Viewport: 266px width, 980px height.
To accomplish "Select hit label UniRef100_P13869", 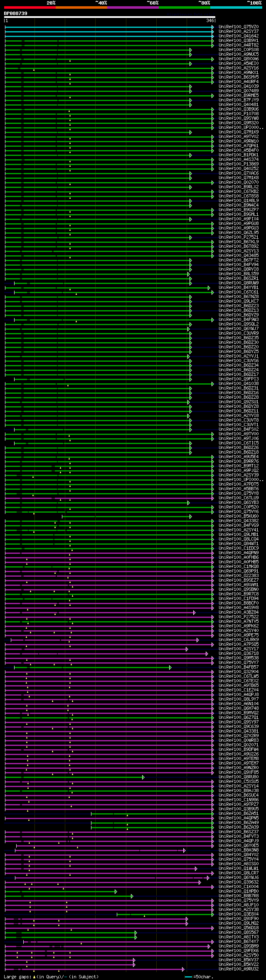I will click(239, 164).
